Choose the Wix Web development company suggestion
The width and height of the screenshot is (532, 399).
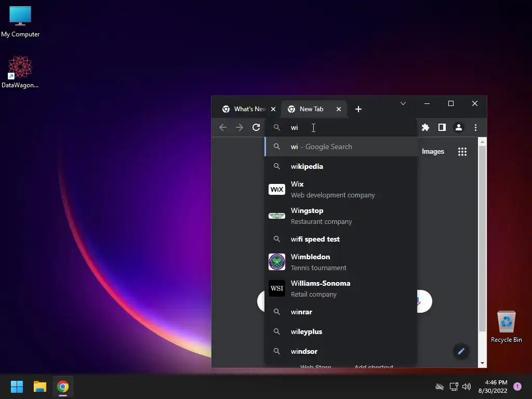pos(341,189)
